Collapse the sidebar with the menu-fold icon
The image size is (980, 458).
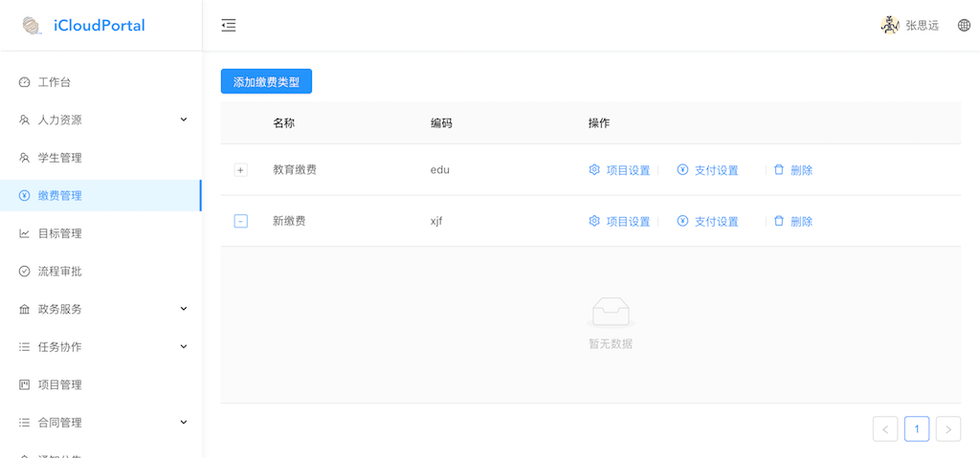tap(229, 26)
